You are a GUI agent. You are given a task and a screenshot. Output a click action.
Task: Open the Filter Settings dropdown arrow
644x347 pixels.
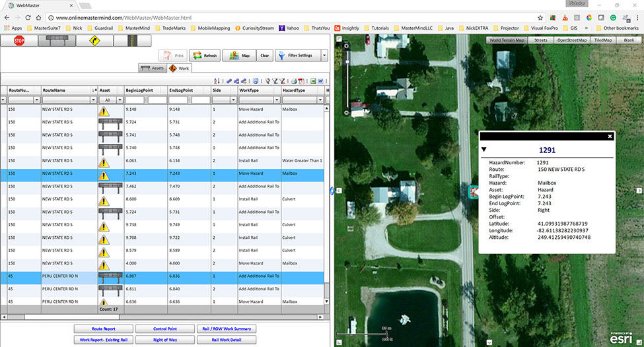[x=324, y=56]
